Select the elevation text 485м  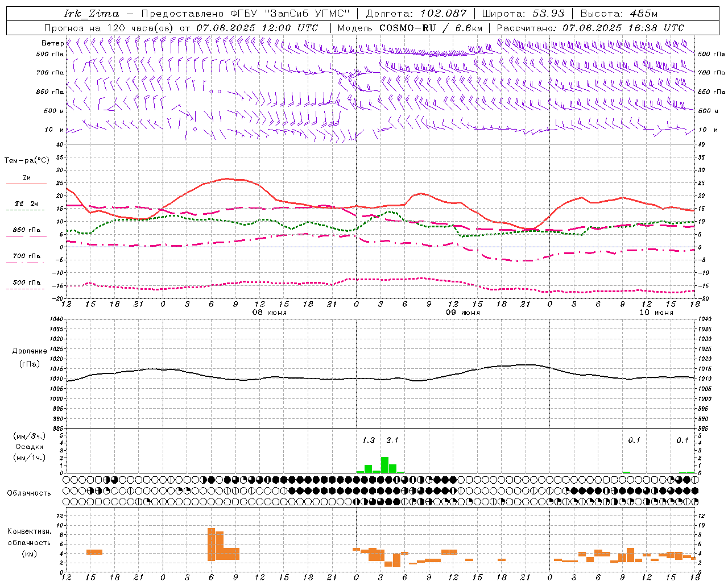[x=644, y=14]
